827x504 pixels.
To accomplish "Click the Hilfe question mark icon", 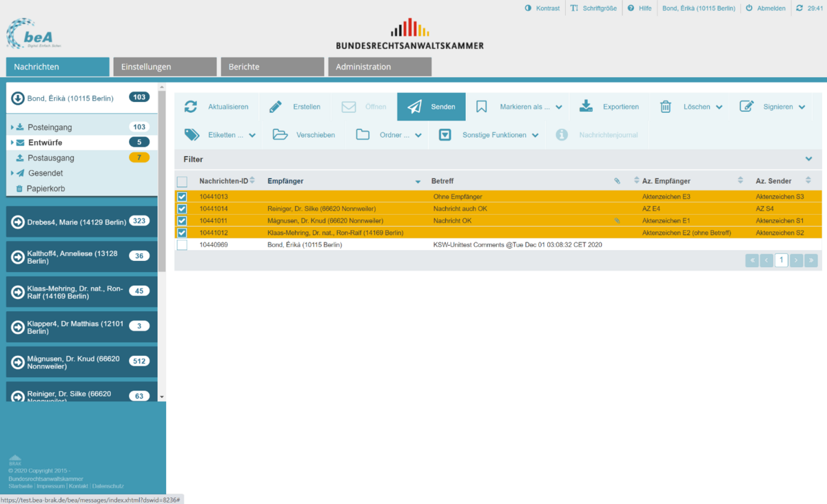I will pyautogui.click(x=631, y=8).
